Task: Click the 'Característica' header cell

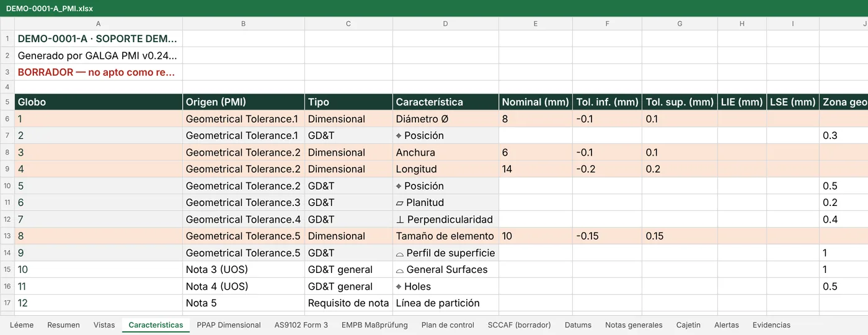Action: pyautogui.click(x=446, y=102)
